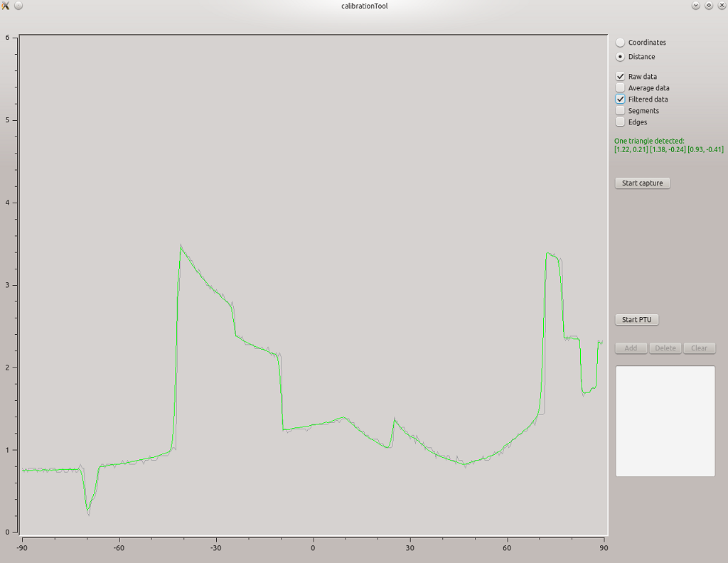
Task: Turn on the Edges checkbox
Action: (x=621, y=122)
